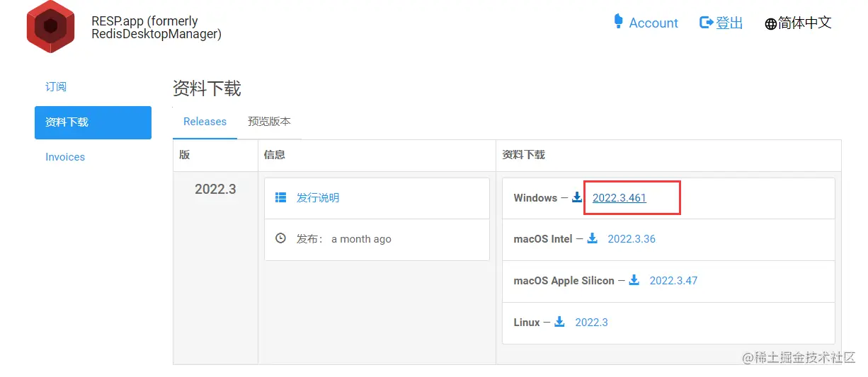Open the 发行说明 release notes link
Image resolution: width=868 pixels, height=377 pixels.
pyautogui.click(x=318, y=197)
